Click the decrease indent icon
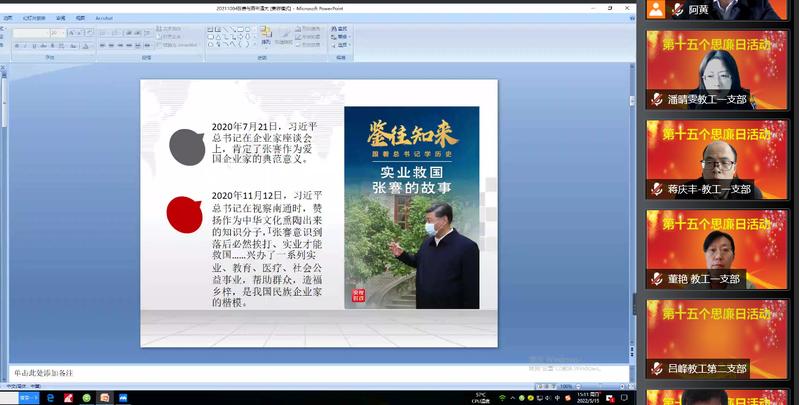 [x=129, y=33]
